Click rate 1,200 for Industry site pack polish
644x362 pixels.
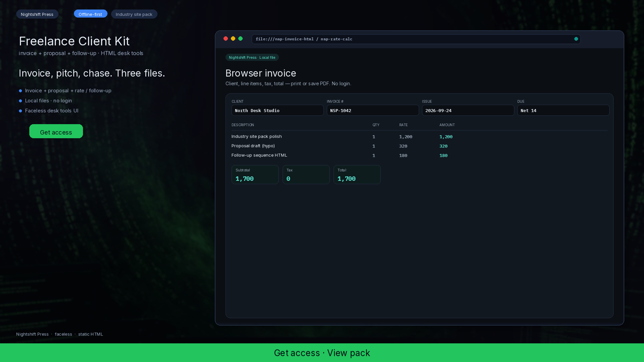406,137
